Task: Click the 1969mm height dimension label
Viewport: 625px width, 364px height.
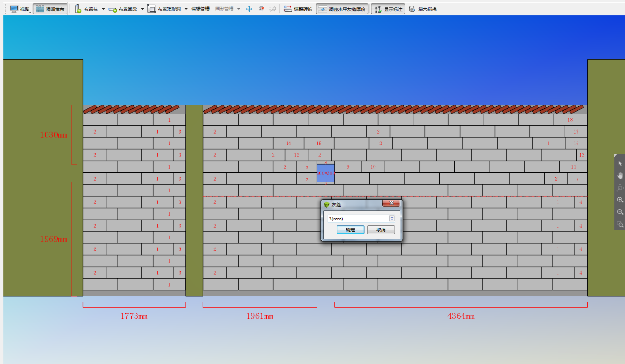Action: (x=54, y=239)
